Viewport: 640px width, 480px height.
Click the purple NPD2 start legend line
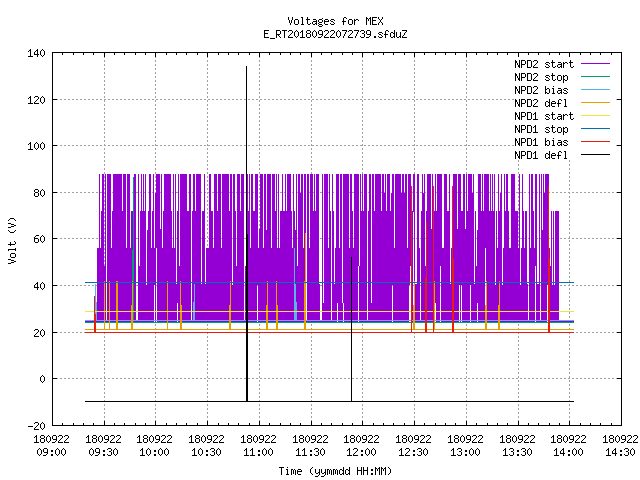click(x=596, y=64)
